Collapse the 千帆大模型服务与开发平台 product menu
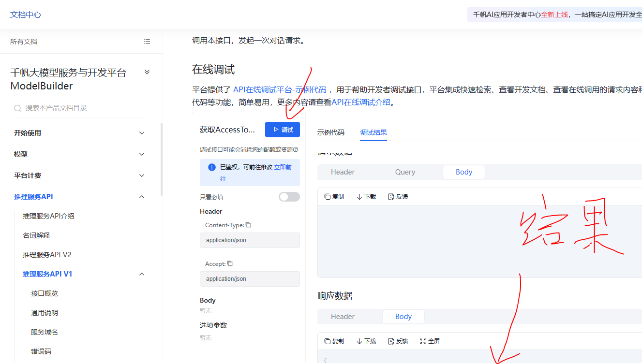 pos(147,73)
